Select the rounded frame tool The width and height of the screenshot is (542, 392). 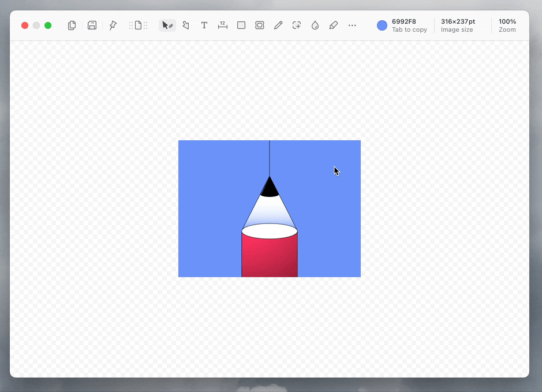[x=260, y=25]
